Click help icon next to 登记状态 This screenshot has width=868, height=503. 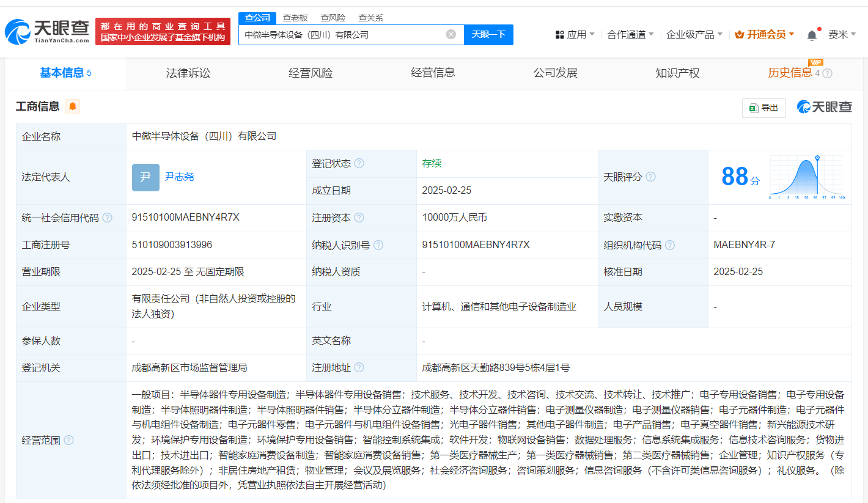(x=359, y=164)
